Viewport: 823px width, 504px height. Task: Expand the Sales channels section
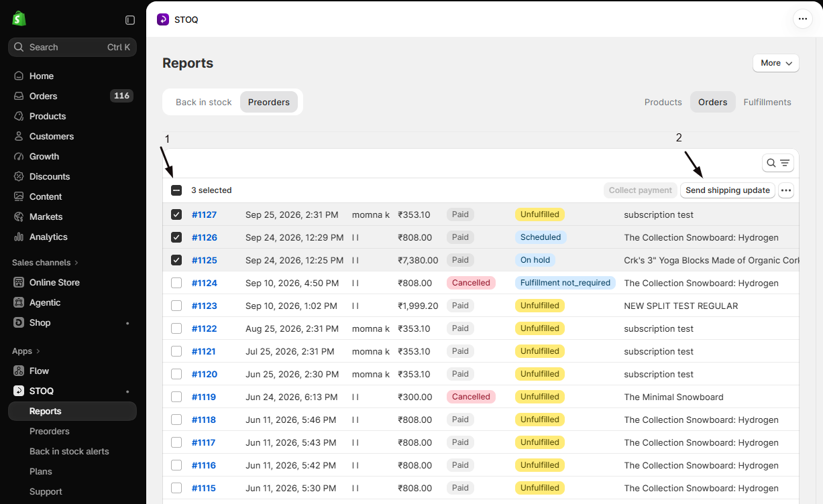click(x=46, y=262)
